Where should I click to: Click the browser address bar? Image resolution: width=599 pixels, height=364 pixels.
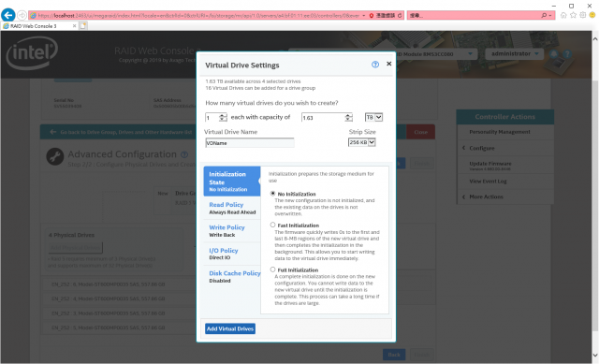(x=196, y=15)
